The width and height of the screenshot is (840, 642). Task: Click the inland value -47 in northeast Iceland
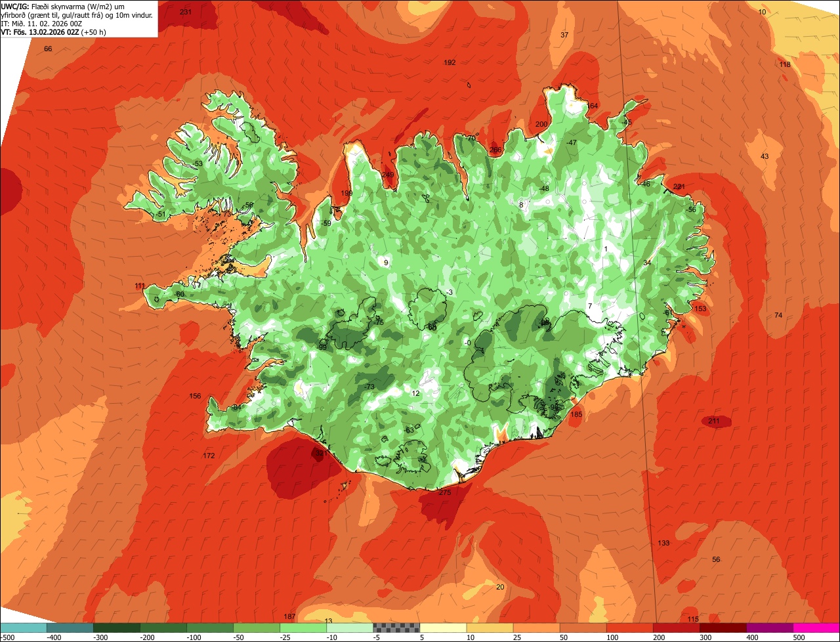click(x=572, y=142)
